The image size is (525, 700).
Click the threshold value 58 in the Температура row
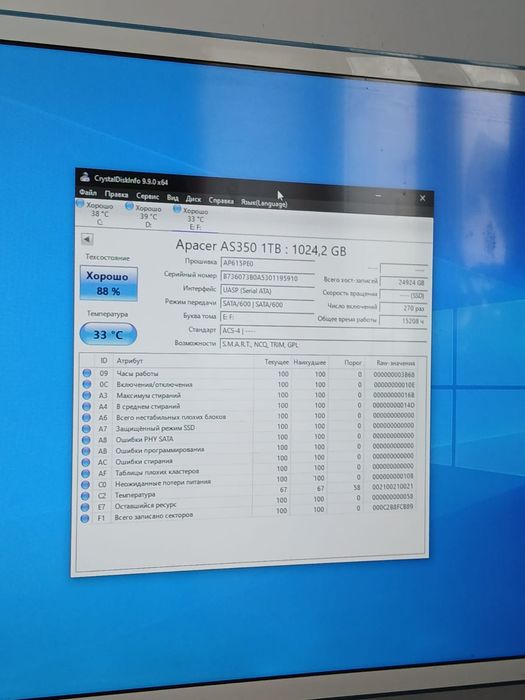(x=357, y=488)
